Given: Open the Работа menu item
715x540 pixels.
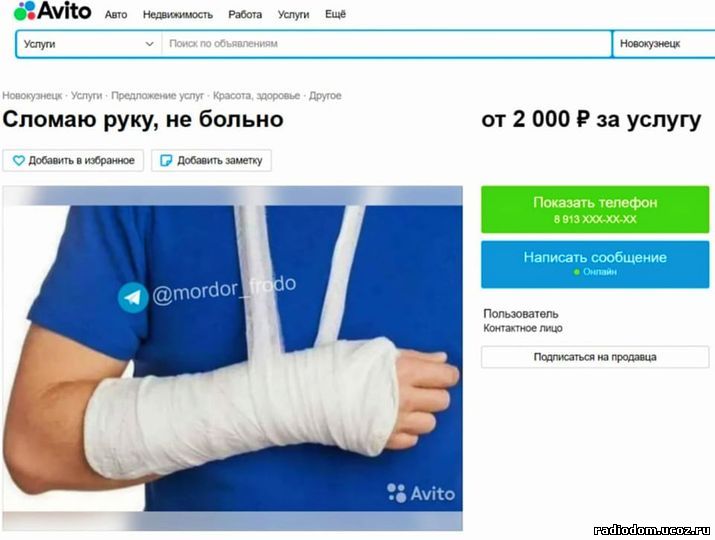Looking at the screenshot, I should [x=245, y=15].
